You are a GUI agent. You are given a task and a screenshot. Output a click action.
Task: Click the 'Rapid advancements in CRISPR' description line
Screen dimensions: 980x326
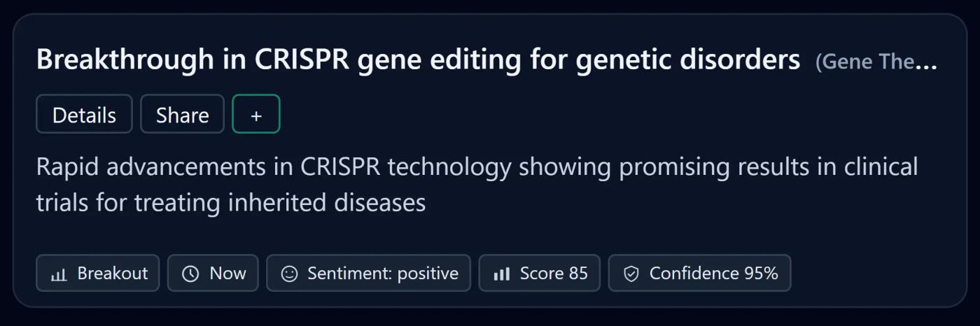[x=477, y=168]
